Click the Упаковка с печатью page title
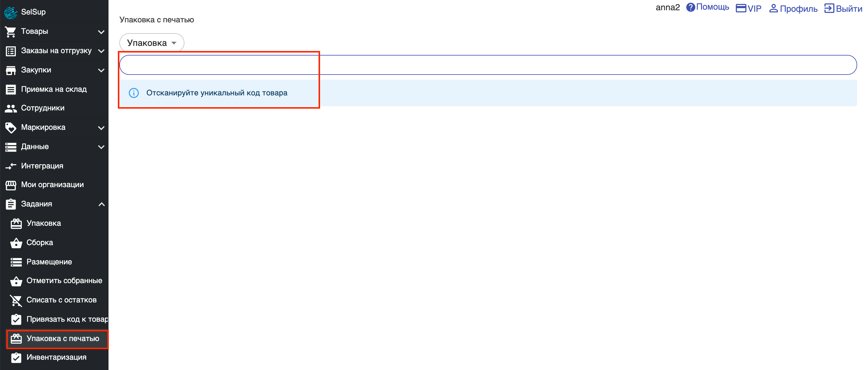The image size is (868, 370). click(x=157, y=20)
